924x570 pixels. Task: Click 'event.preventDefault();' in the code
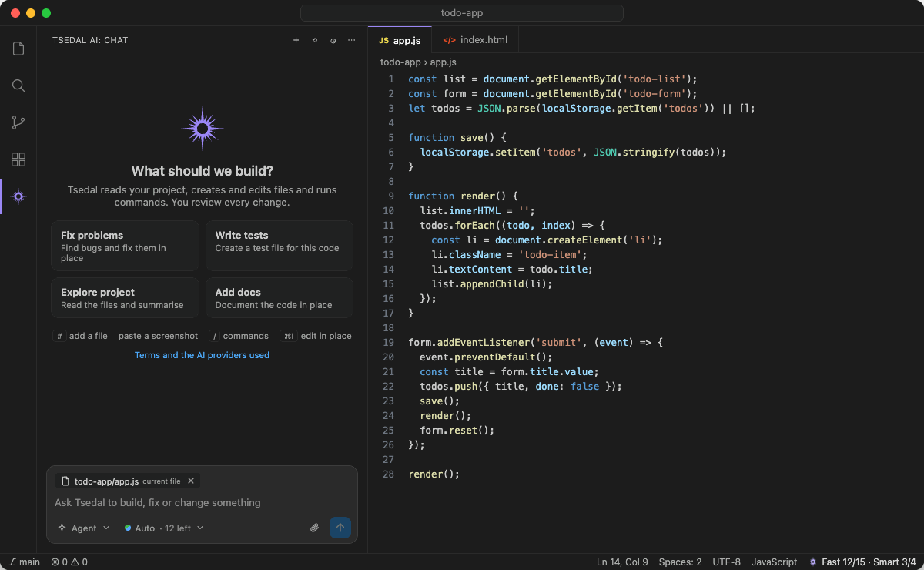tap(487, 357)
